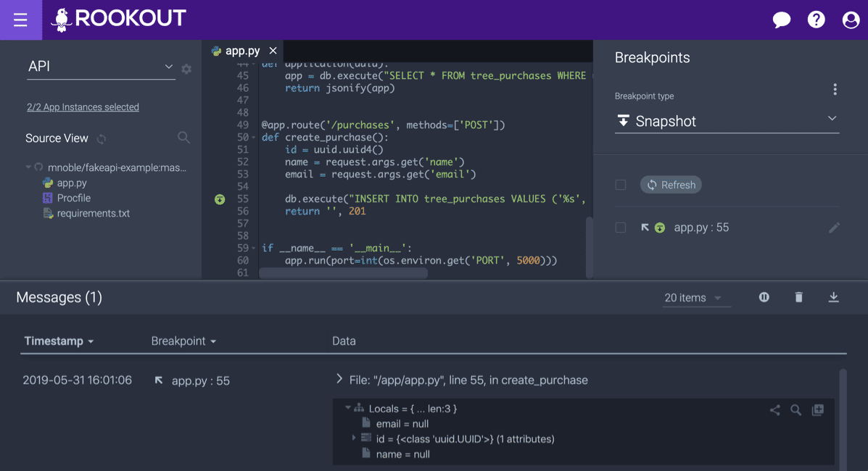The width and height of the screenshot is (868, 471).
Task: Select the email = null variable row
Action: point(402,424)
